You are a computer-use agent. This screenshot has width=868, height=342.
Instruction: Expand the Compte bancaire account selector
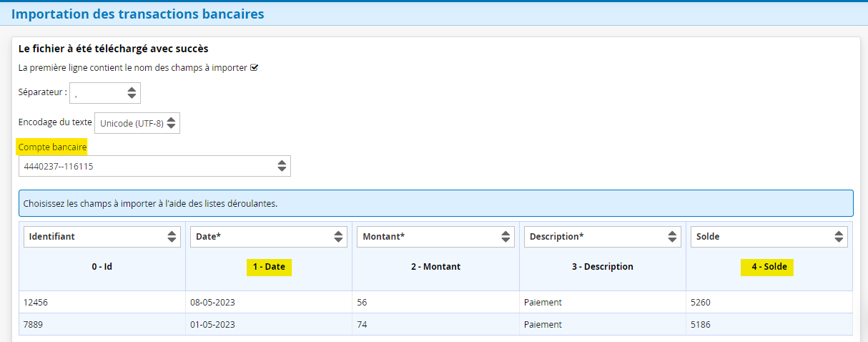pyautogui.click(x=154, y=166)
